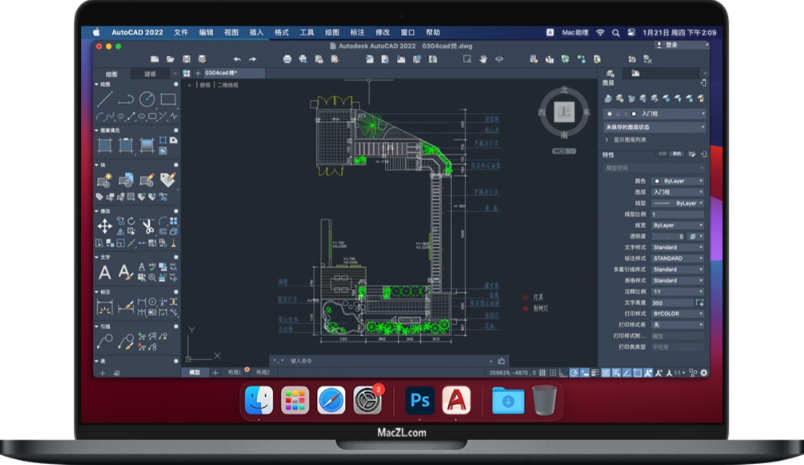Collapse the Draw panel section
The height and width of the screenshot is (465, 804).
(97, 84)
